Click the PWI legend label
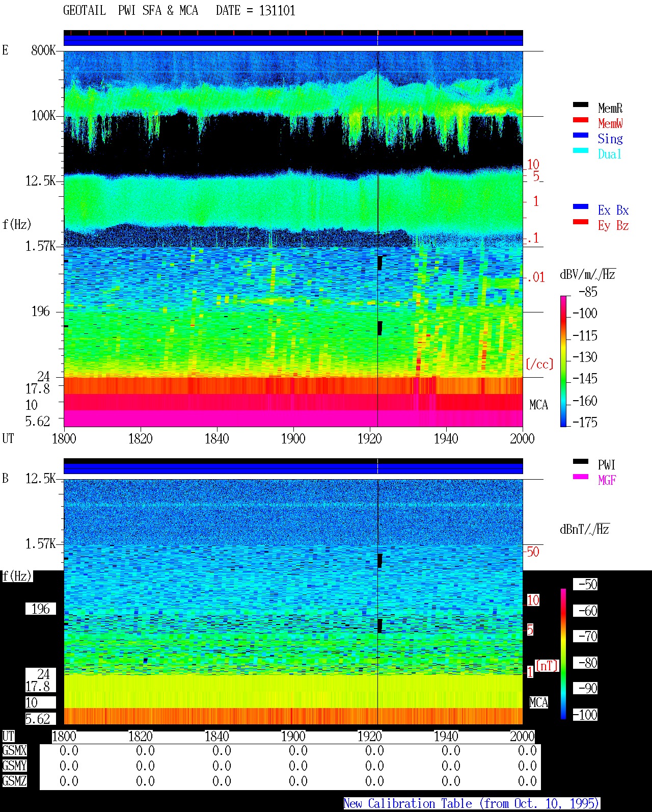Viewport: 652px width, 812px height. (x=607, y=465)
